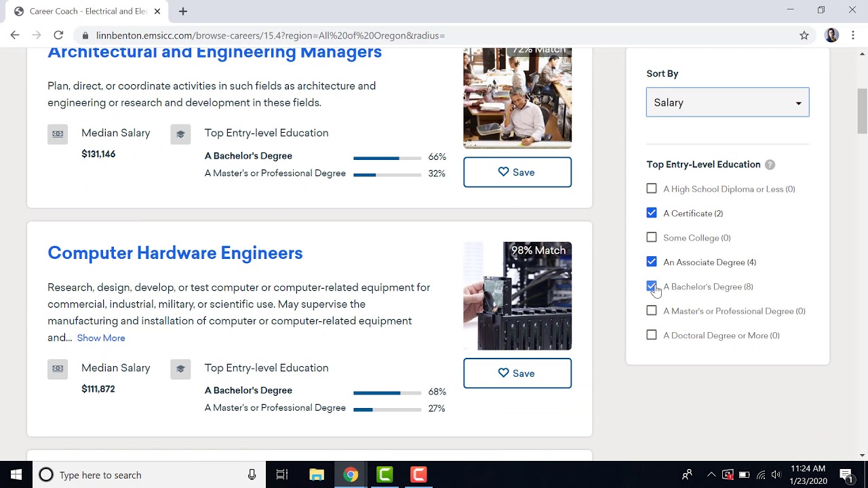Open File Explorer from the taskbar

[x=317, y=474]
